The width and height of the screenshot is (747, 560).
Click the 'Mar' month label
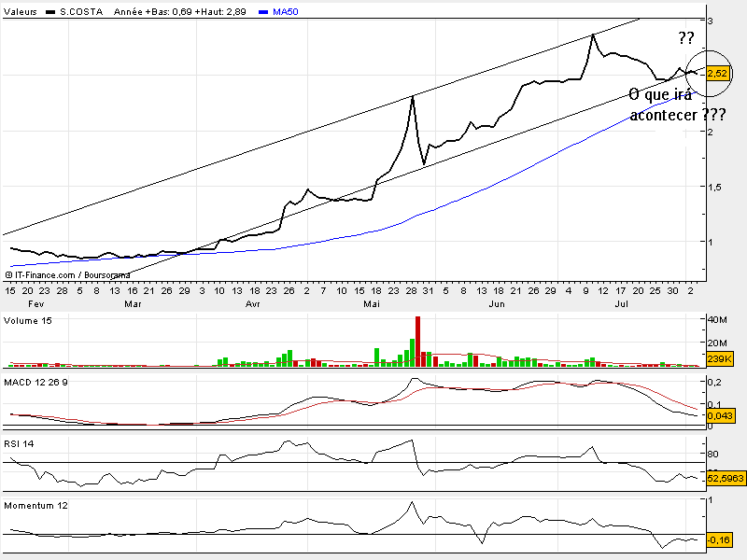(133, 304)
